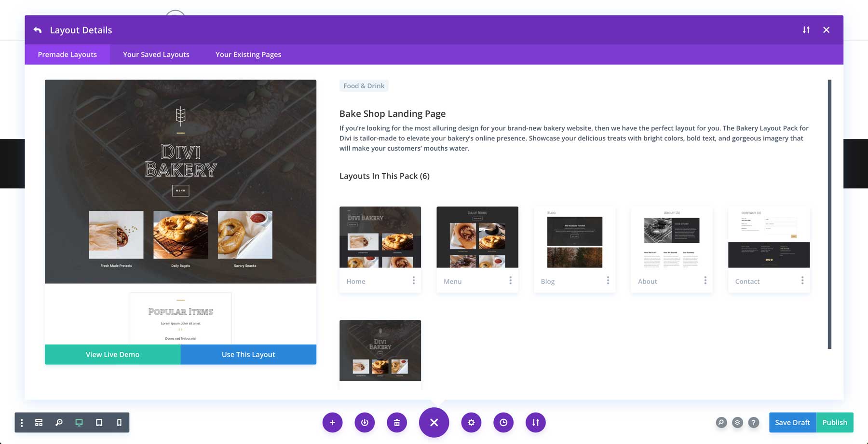Switch to wireframe view mode
868x444 pixels.
coord(39,422)
